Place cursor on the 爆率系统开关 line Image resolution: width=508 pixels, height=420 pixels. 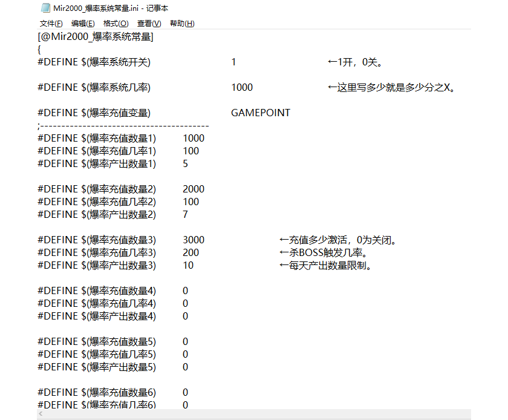[x=94, y=62]
